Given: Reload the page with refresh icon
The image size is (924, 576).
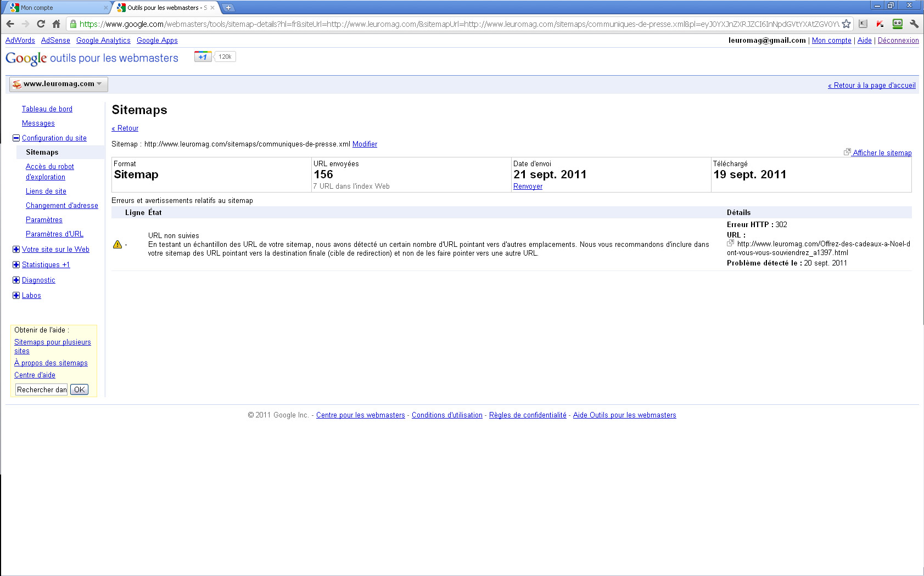Looking at the screenshot, I should coord(41,24).
